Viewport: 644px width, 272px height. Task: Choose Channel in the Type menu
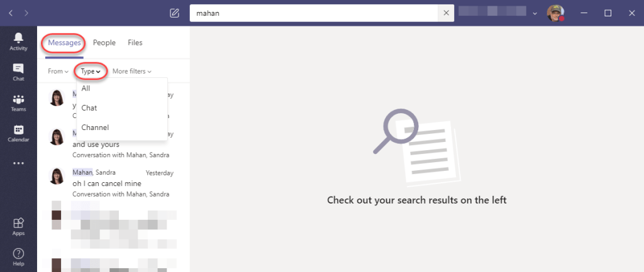(x=122, y=128)
